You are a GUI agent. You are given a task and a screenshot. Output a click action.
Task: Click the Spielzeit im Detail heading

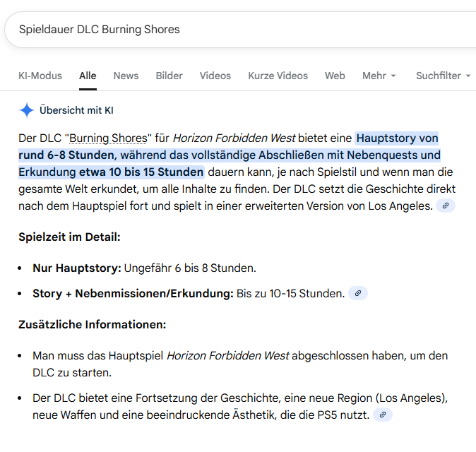tap(69, 237)
